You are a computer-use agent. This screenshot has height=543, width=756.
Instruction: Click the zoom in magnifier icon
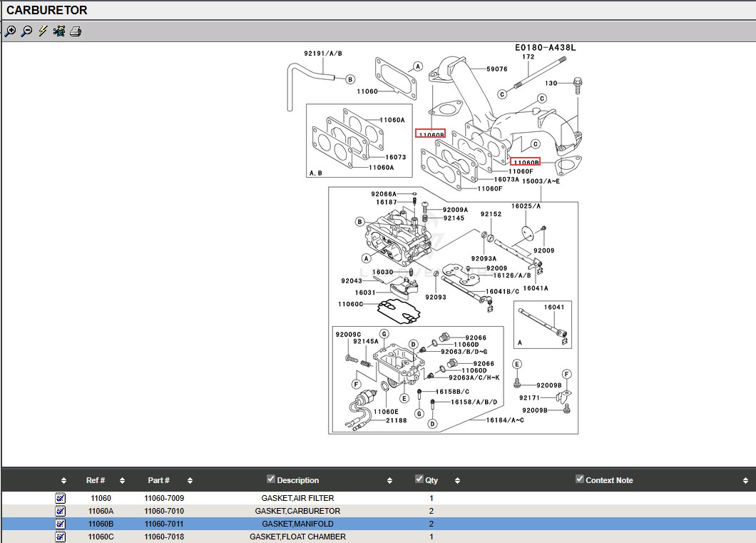[10, 31]
